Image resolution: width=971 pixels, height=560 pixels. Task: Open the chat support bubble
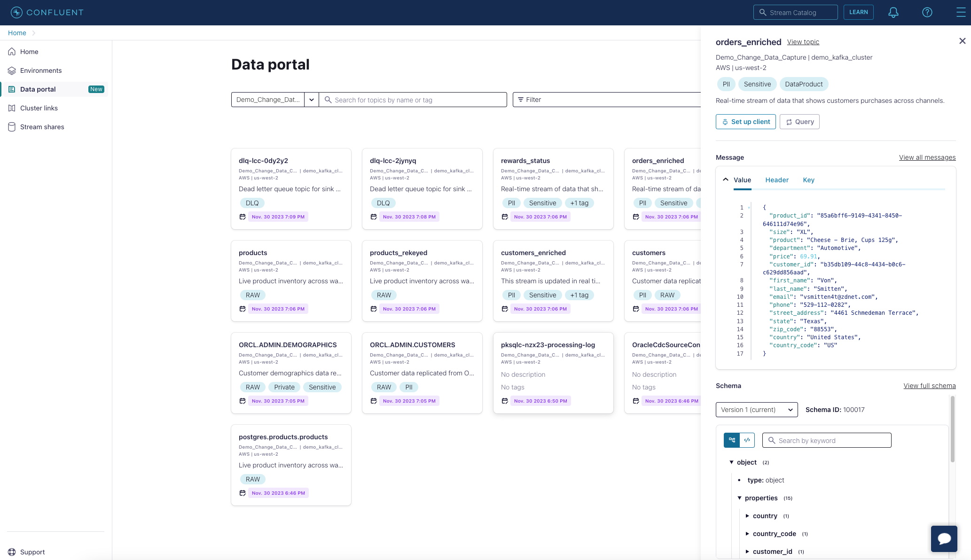(944, 538)
